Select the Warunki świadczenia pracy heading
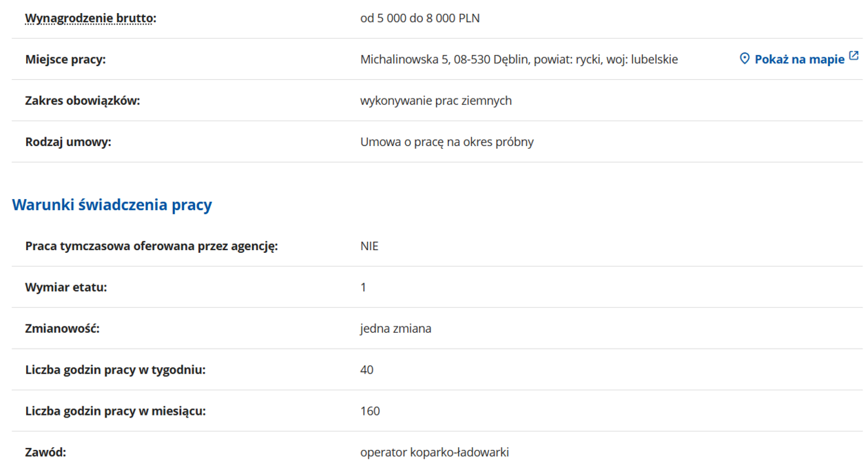 [112, 205]
